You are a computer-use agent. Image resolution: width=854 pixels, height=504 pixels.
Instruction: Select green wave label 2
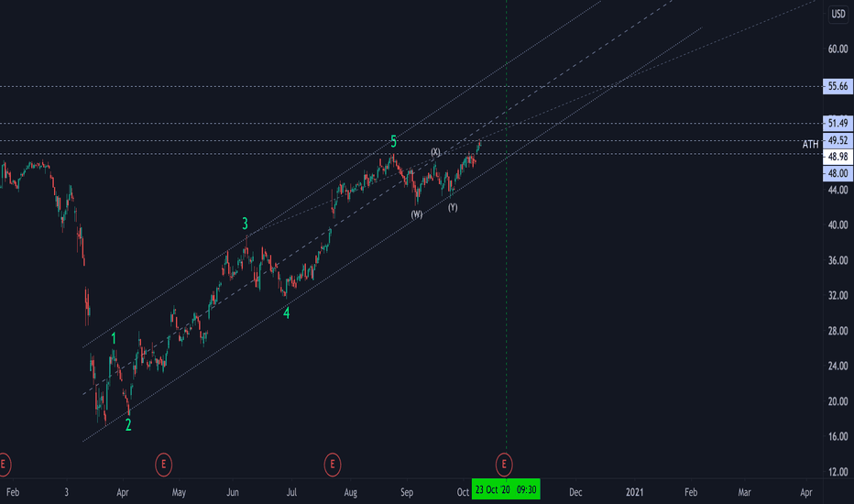pyautogui.click(x=128, y=425)
